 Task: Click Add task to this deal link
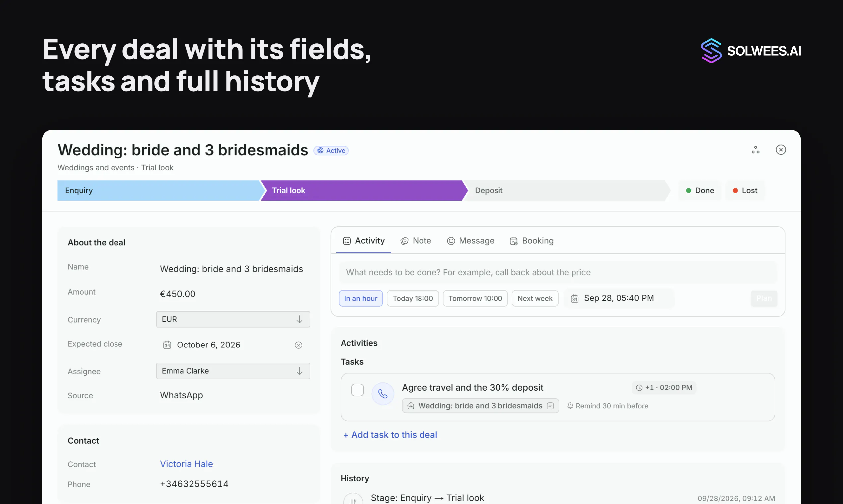pos(390,435)
